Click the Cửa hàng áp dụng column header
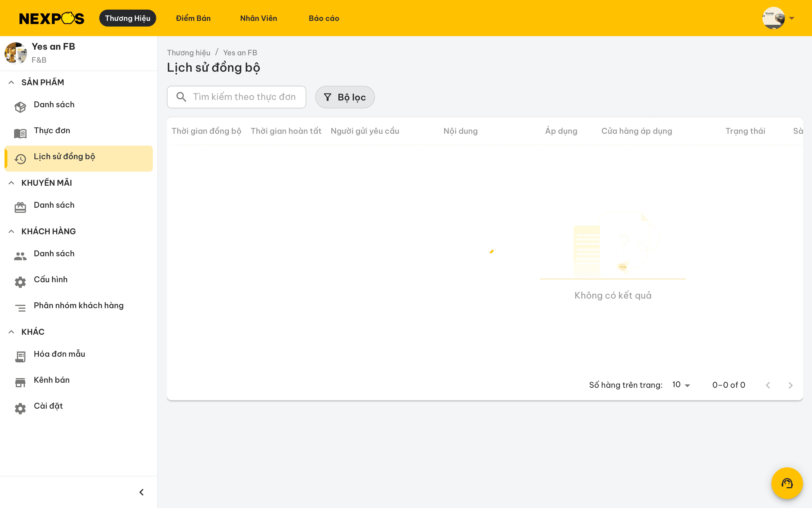This screenshot has width=812, height=508. (637, 131)
